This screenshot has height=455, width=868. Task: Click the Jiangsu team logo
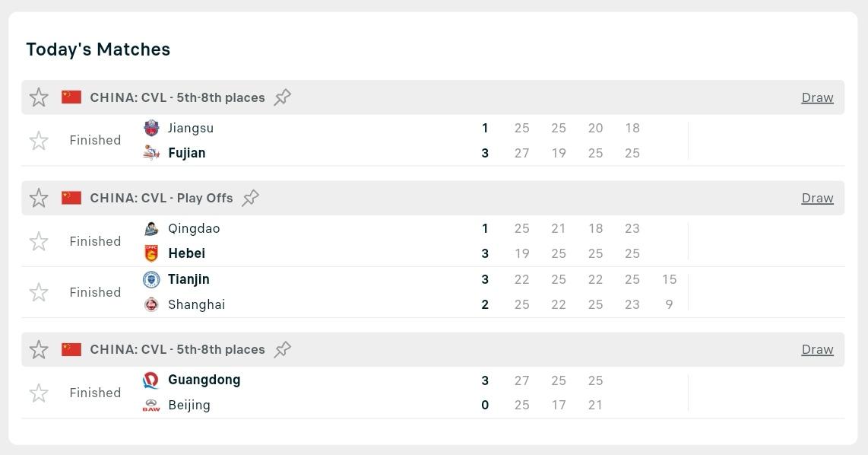(151, 128)
